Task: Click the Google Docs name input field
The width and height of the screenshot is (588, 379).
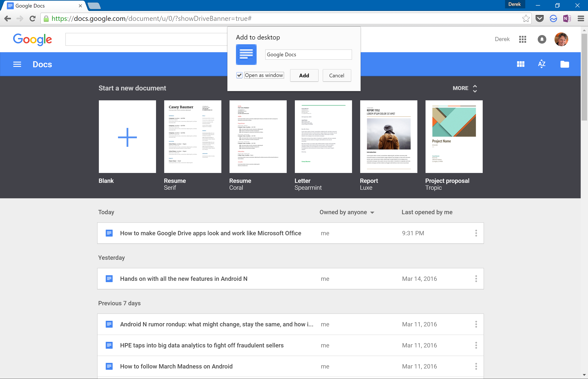Action: click(x=307, y=54)
